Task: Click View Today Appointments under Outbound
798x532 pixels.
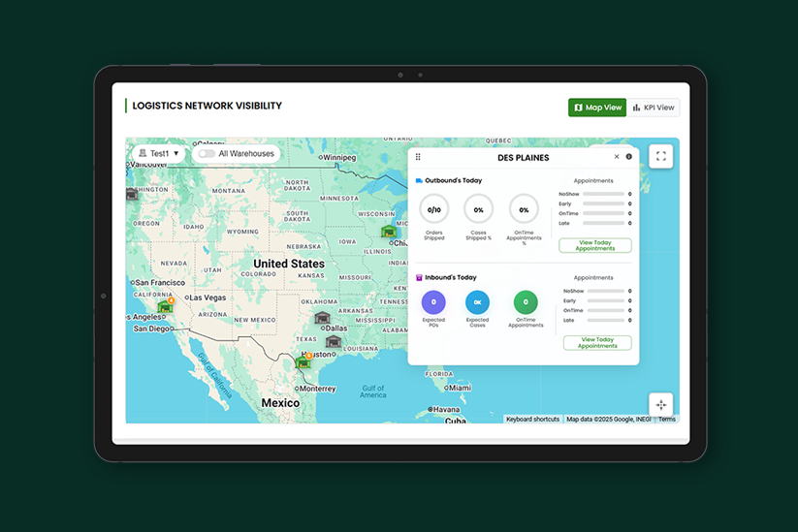Action: [595, 245]
